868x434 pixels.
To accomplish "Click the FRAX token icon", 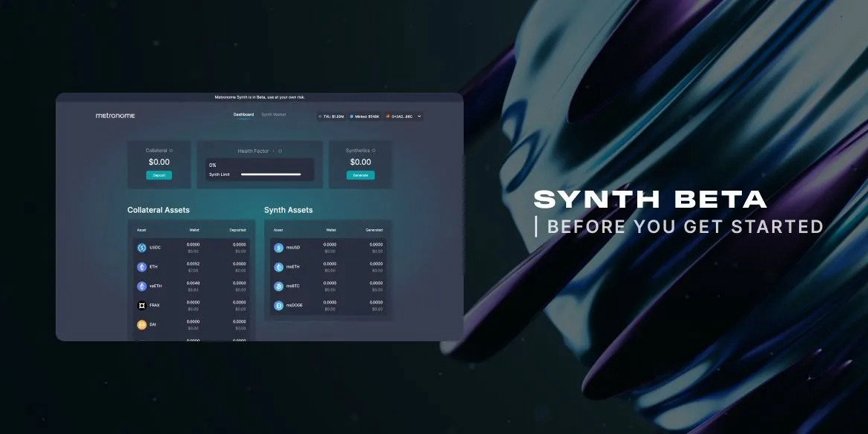I will (x=142, y=306).
